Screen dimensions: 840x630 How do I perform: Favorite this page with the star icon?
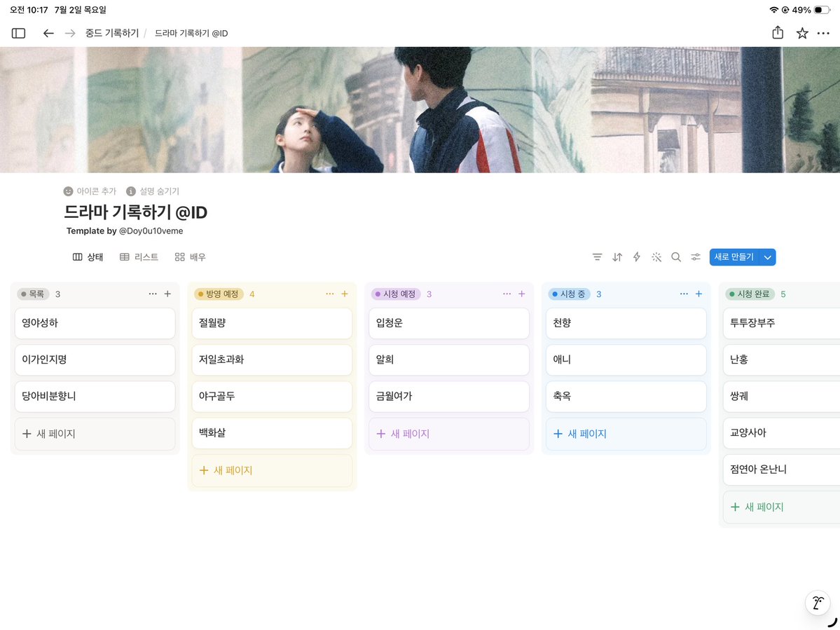click(802, 33)
